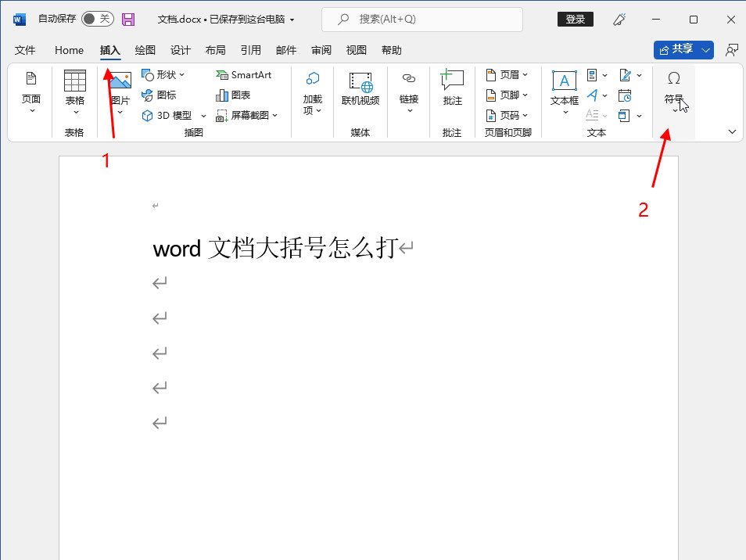Open the 符号 Omega symbol button
Image resolution: width=746 pixels, height=560 pixels.
click(x=674, y=92)
